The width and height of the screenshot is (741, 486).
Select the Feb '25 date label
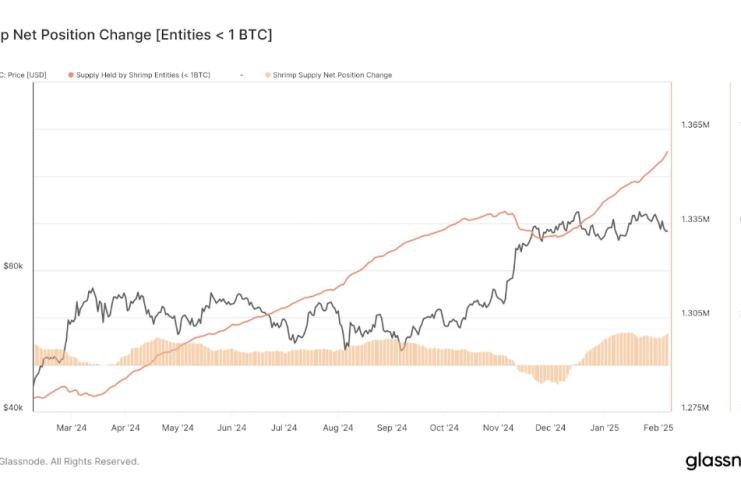(655, 428)
